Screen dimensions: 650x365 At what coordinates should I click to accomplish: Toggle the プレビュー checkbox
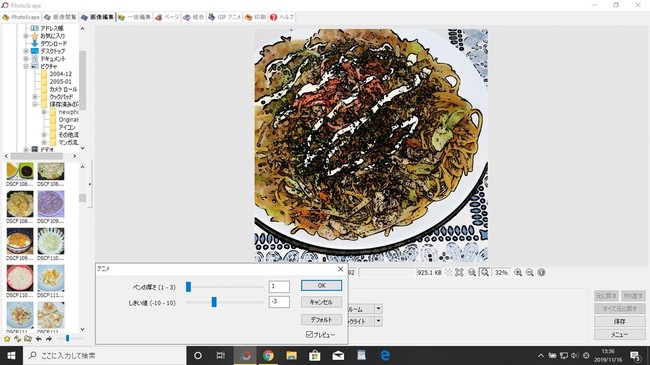(309, 334)
